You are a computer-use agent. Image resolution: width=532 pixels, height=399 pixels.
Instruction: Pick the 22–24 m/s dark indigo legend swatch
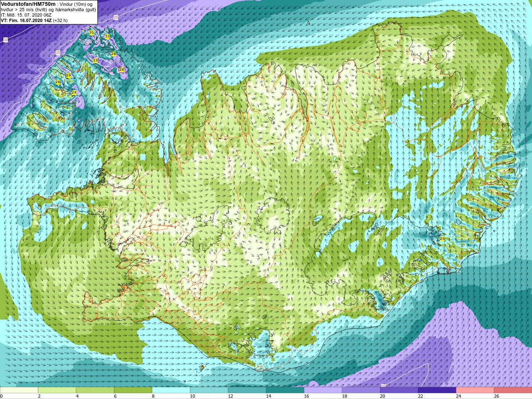(437, 390)
